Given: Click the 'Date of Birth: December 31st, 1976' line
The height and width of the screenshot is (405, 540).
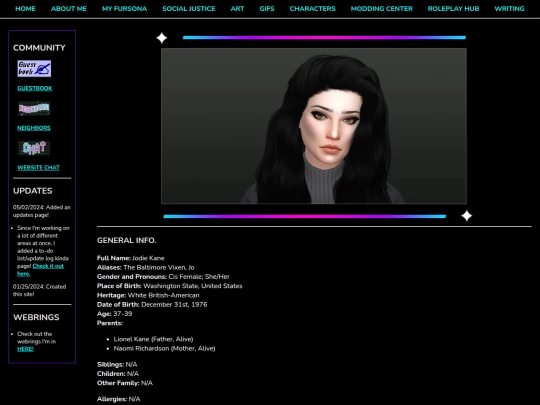Looking at the screenshot, I should (152, 305).
